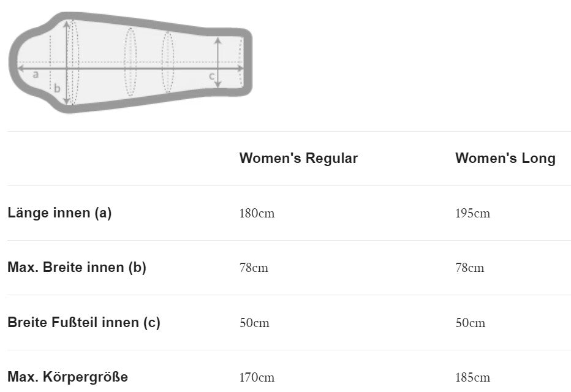Select the 78cm Women's Regular width value
Image resolution: width=571 pixels, height=392 pixels.
pos(254,268)
